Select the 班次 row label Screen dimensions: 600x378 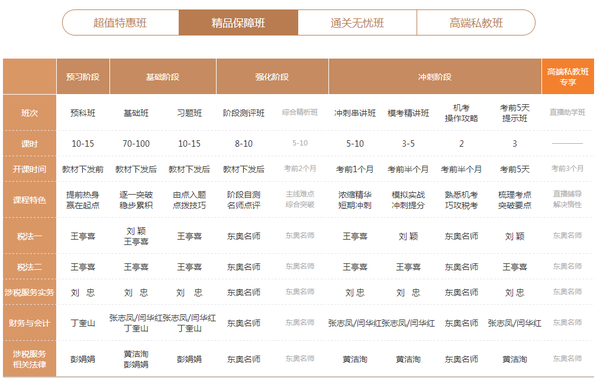pos(29,113)
